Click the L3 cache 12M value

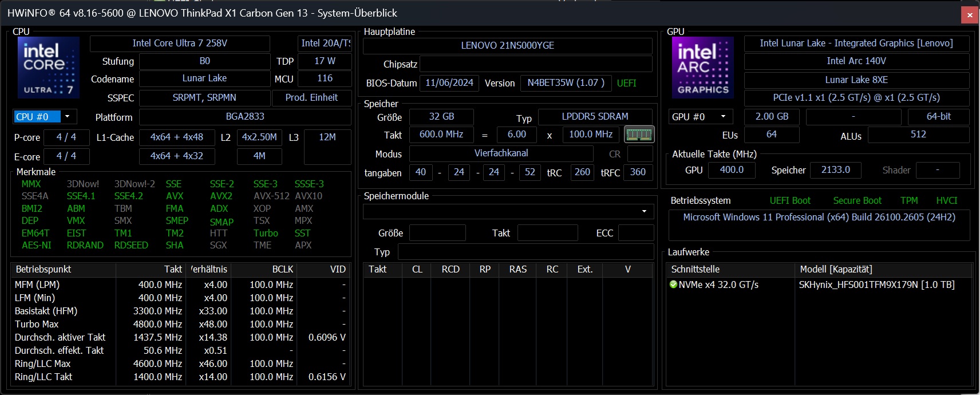(x=327, y=147)
